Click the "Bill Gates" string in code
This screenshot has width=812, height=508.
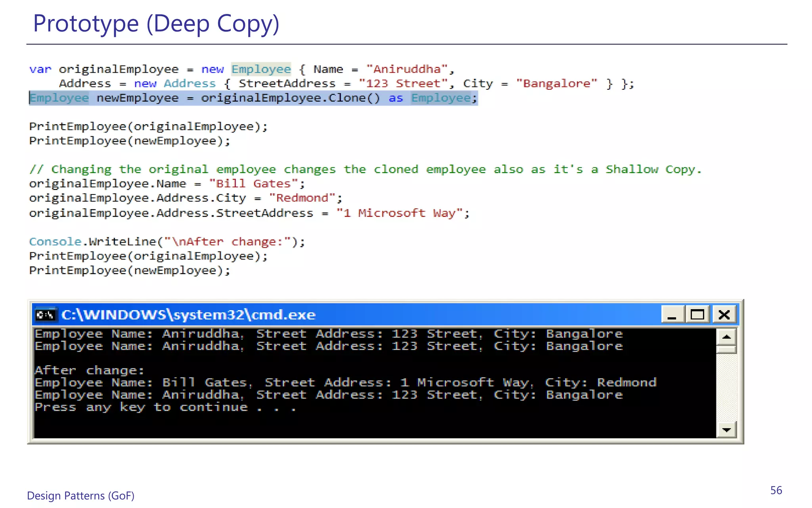253,184
